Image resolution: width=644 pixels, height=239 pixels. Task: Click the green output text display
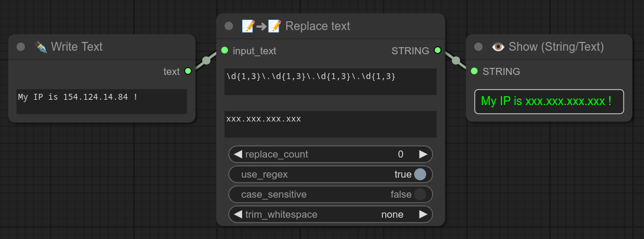click(549, 102)
